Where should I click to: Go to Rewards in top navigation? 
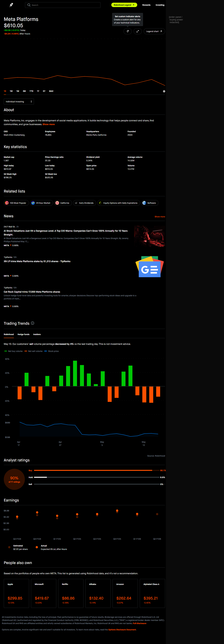click(x=146, y=5)
